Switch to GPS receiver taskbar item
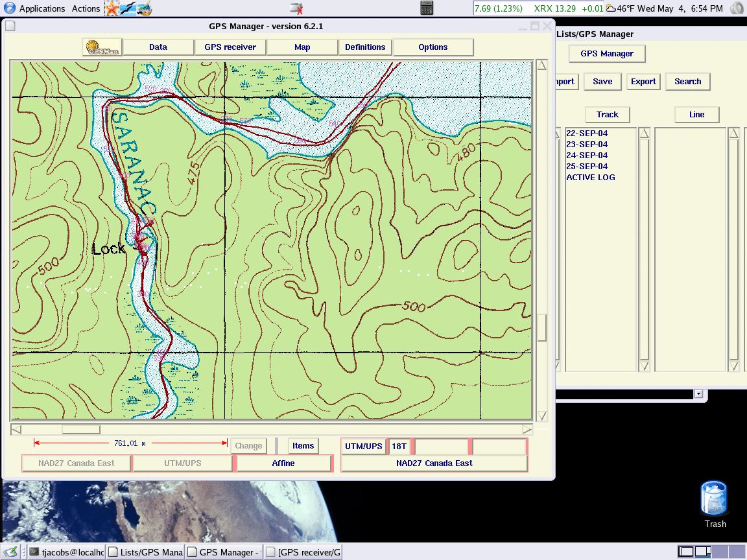 point(303,552)
